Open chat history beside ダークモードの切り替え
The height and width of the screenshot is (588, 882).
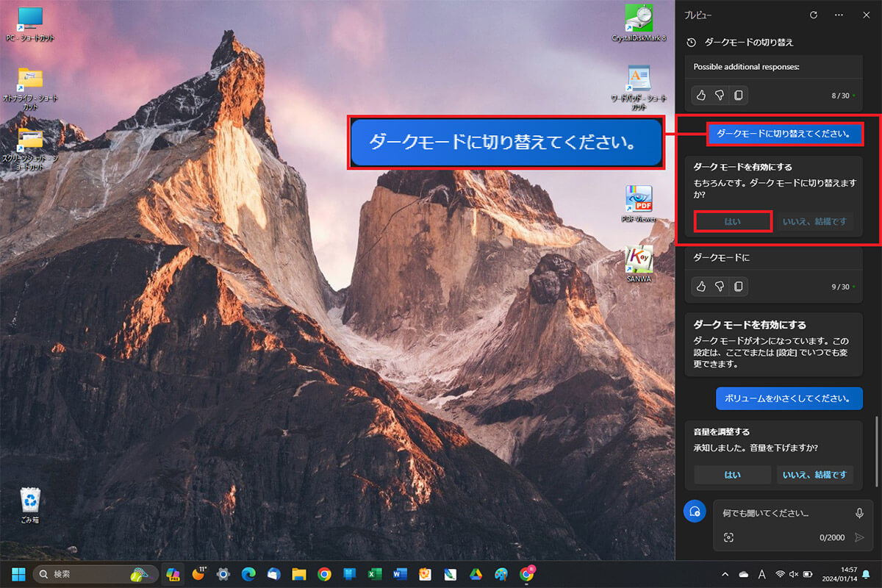[691, 43]
